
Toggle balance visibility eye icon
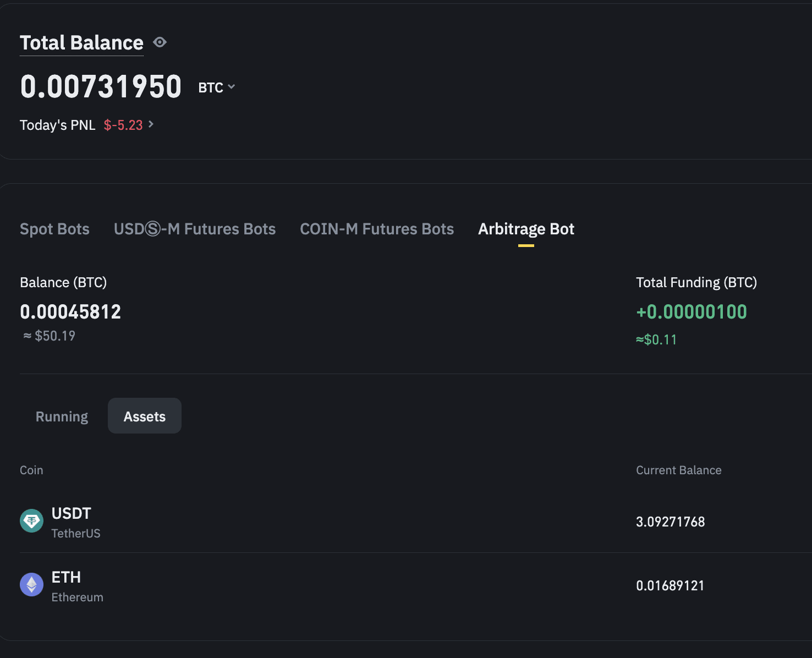click(x=160, y=42)
